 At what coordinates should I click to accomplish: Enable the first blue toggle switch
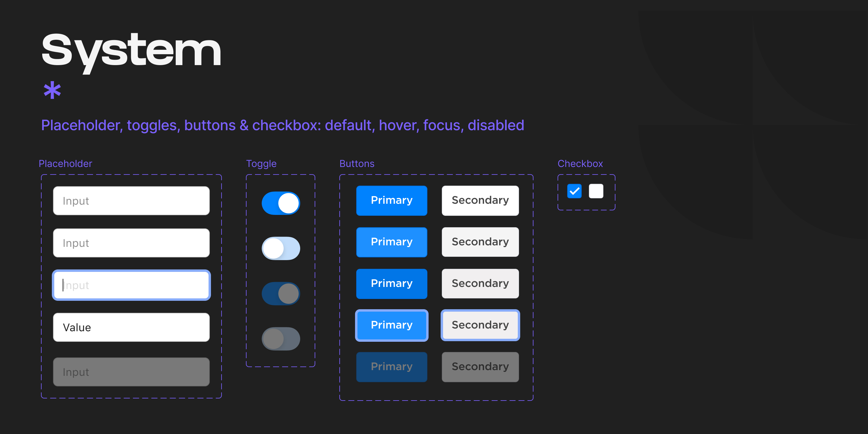pyautogui.click(x=281, y=203)
